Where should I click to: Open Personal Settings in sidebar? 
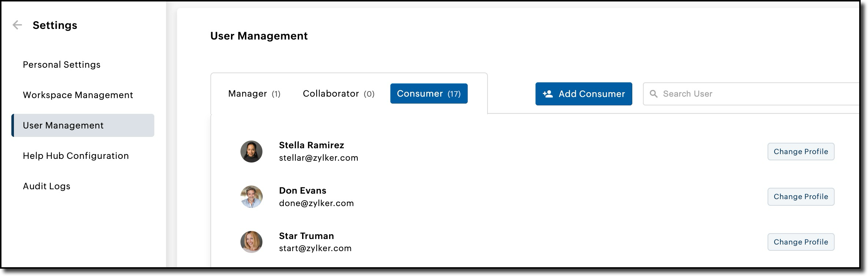tap(62, 65)
